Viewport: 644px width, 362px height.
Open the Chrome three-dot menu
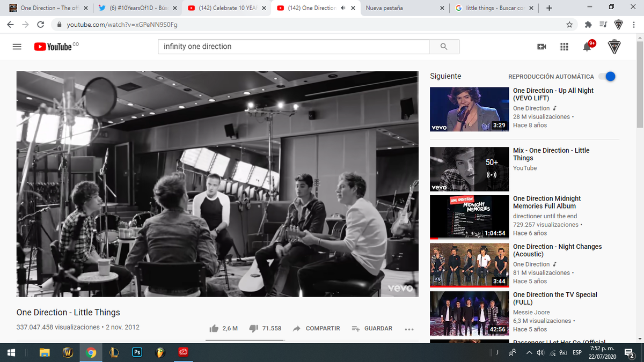pyautogui.click(x=635, y=25)
